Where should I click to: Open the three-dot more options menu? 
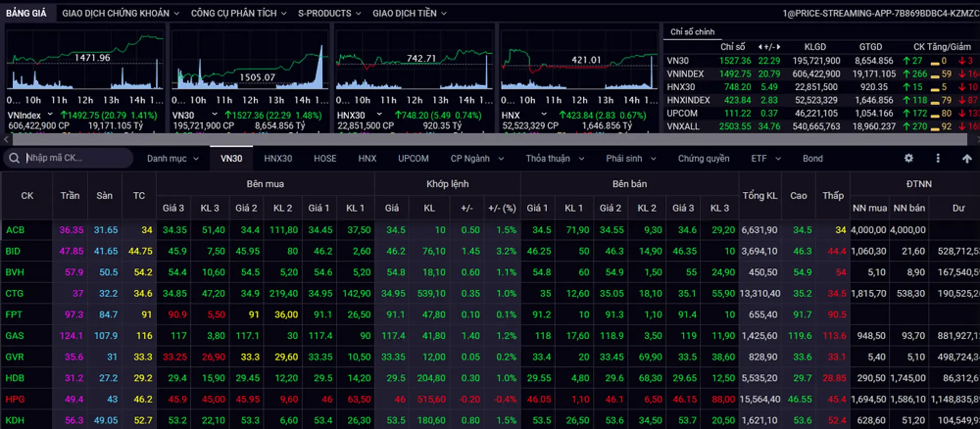[938, 158]
